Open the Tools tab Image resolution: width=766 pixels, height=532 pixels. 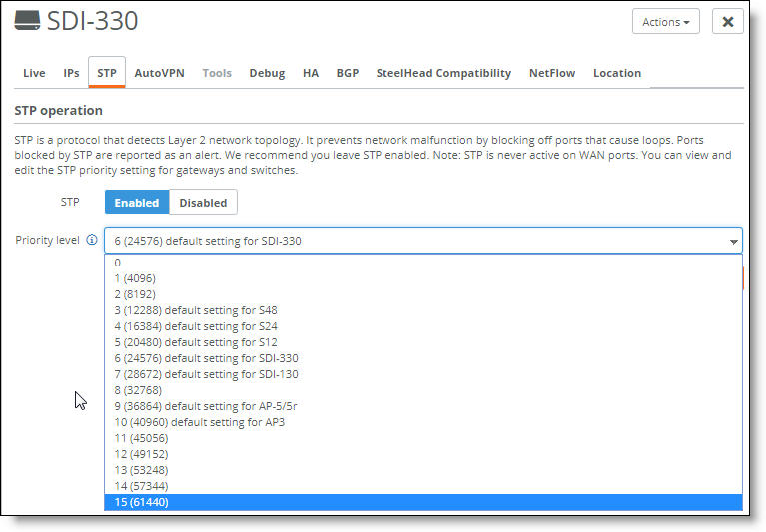click(x=217, y=73)
